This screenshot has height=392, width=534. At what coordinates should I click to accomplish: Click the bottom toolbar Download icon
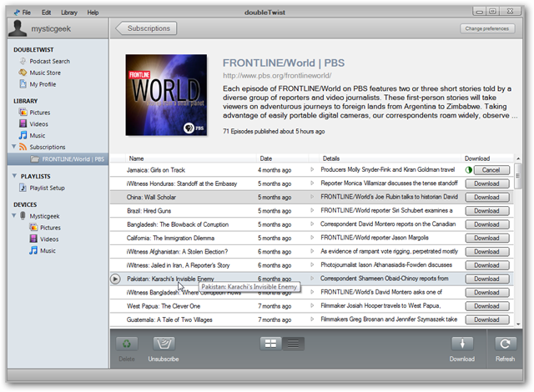pyautogui.click(x=462, y=344)
